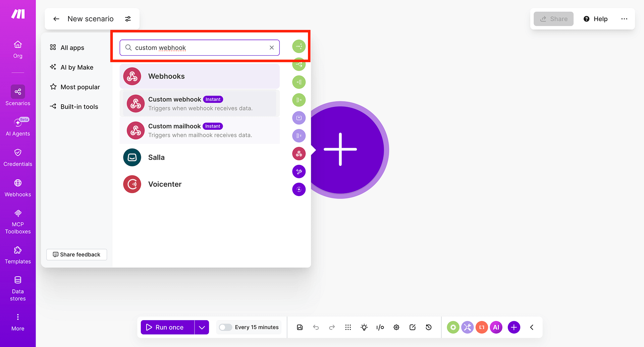Clear the custom webhook search text
The width and height of the screenshot is (644, 347).
point(272,48)
